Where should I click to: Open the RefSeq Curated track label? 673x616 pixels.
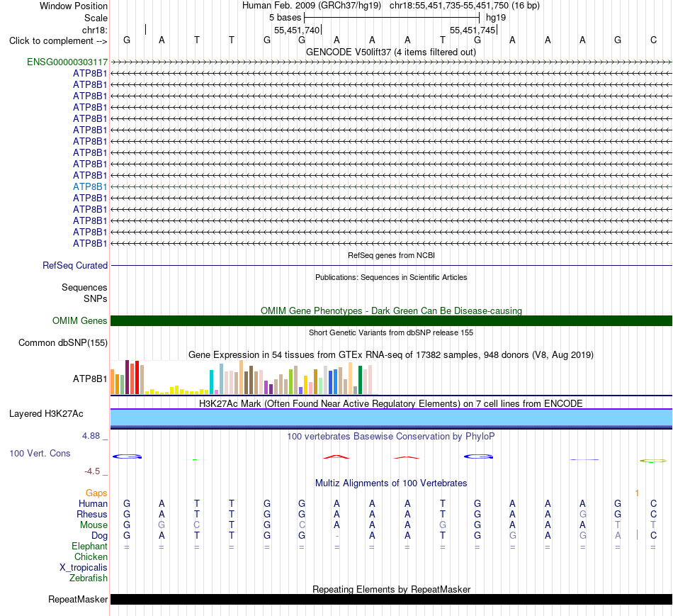click(x=75, y=266)
